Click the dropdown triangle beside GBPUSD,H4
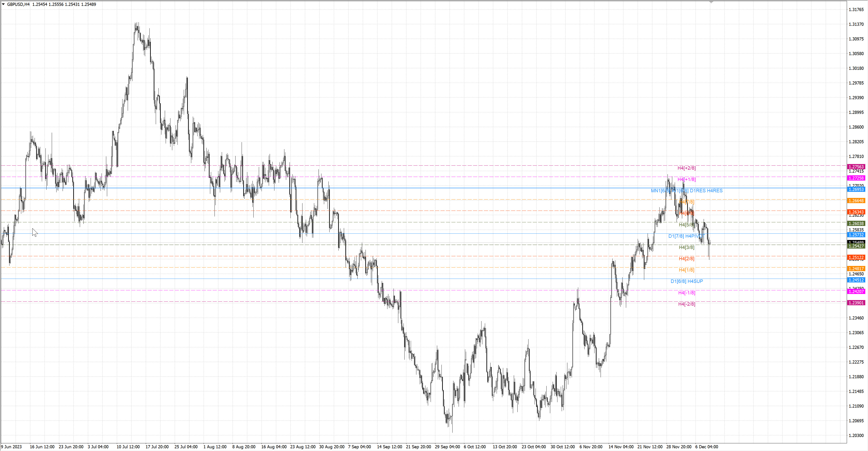868x451 pixels. click(x=3, y=4)
